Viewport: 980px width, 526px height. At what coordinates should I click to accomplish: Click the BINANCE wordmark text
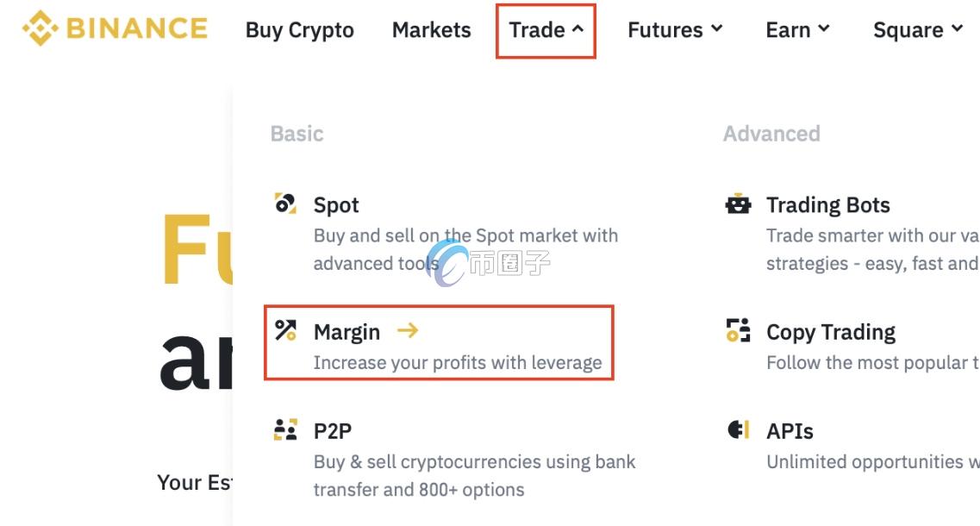(x=136, y=28)
